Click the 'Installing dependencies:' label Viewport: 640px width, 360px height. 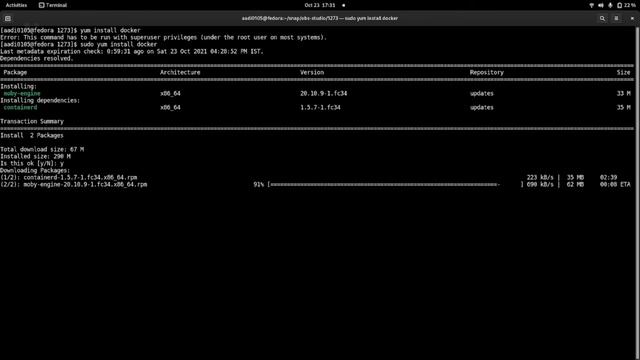[x=40, y=100]
